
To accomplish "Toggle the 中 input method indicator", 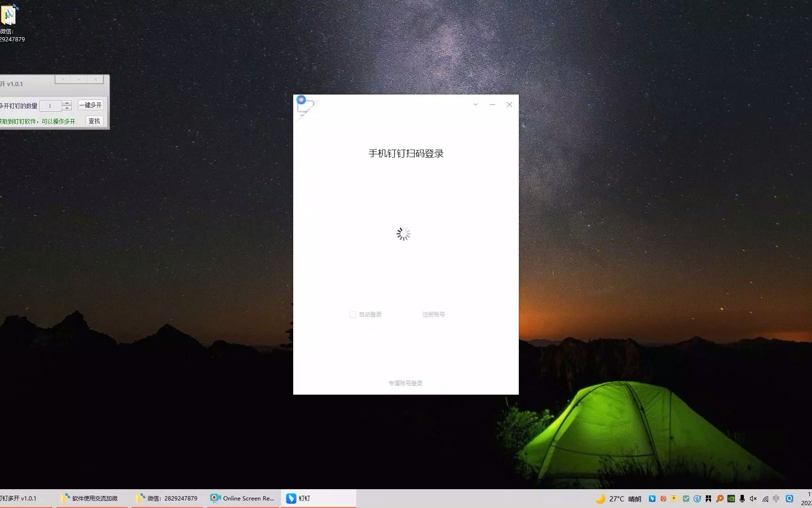I will [776, 499].
